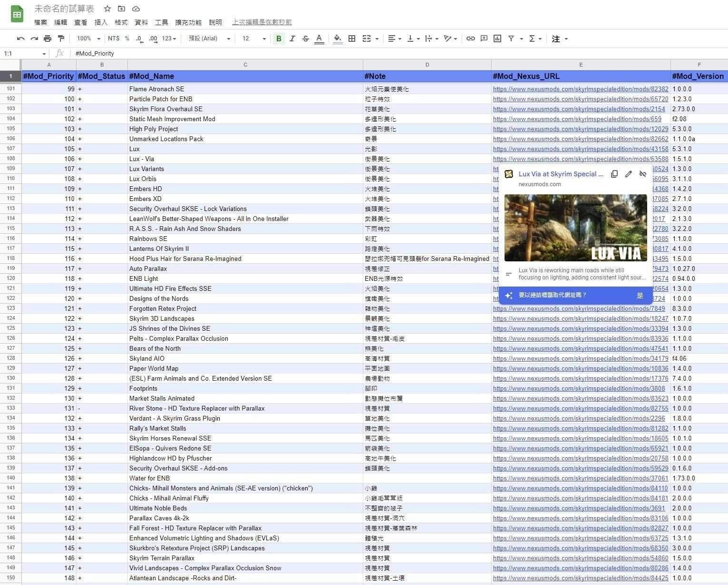Toggle bold formatting
Image resolution: width=728 pixels, height=585 pixels.
click(x=279, y=38)
